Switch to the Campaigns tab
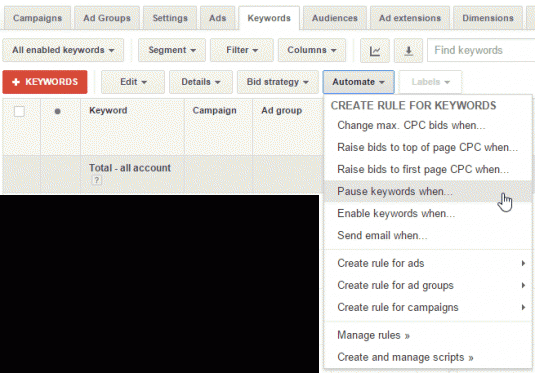The width and height of the screenshot is (535, 373). 38,18
